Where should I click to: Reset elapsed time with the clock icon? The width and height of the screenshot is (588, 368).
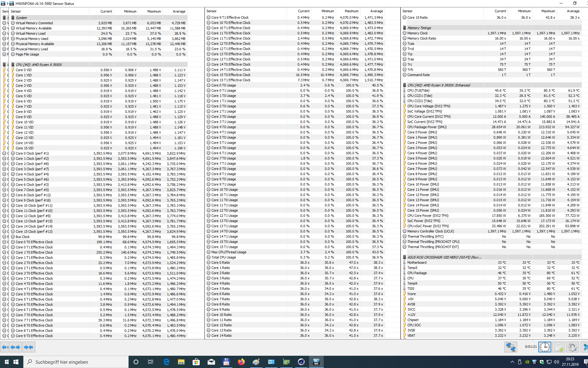(545, 347)
